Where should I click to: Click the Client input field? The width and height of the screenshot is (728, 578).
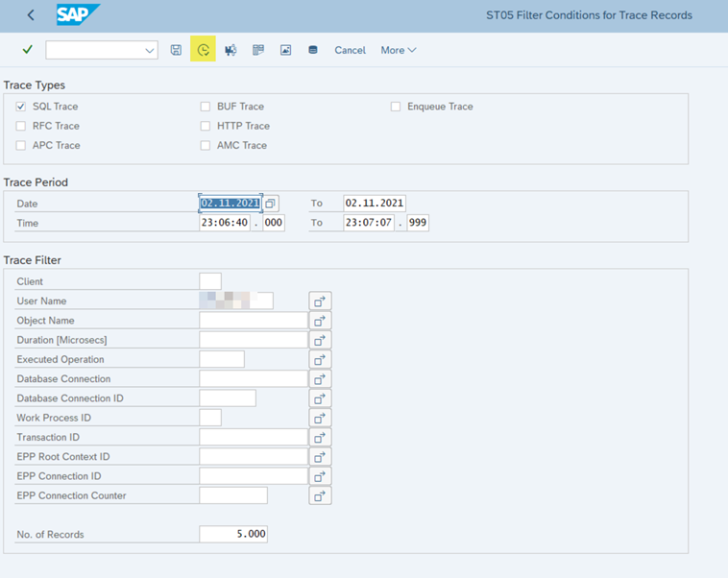click(x=210, y=281)
